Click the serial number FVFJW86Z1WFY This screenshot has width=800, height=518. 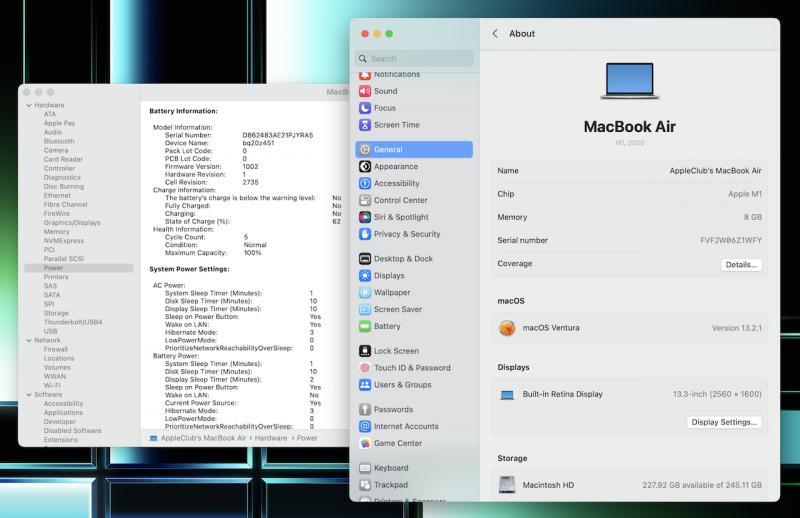[731, 240]
